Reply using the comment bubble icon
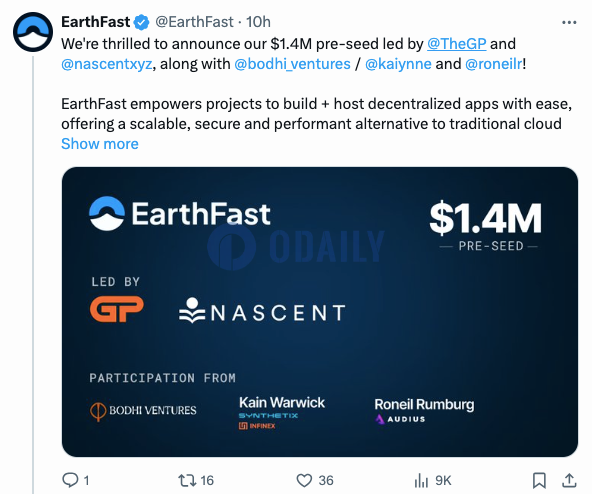 pyautogui.click(x=70, y=480)
